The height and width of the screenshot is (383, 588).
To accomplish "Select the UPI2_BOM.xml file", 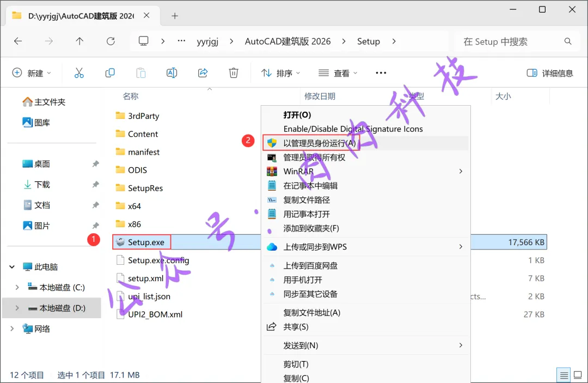I will 155,314.
